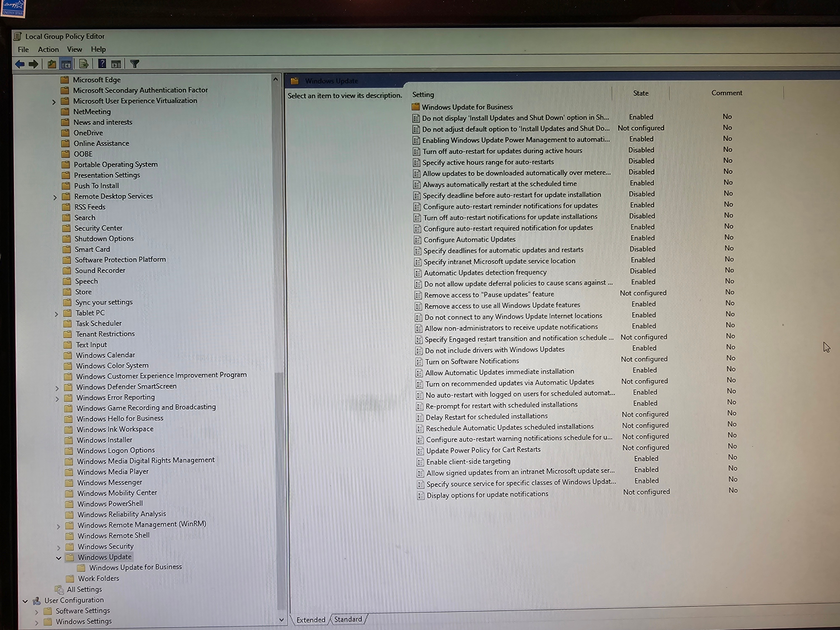The height and width of the screenshot is (630, 840).
Task: Click the tree pane scroll up arrow
Action: click(x=276, y=79)
